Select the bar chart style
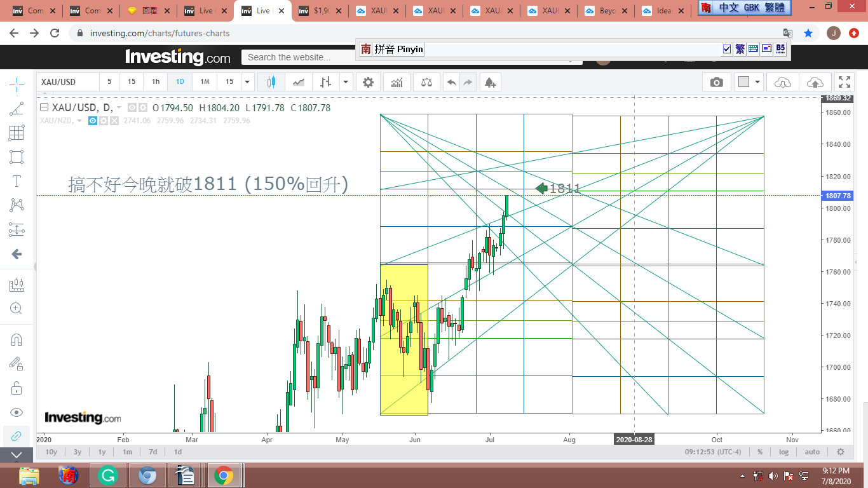 click(326, 82)
